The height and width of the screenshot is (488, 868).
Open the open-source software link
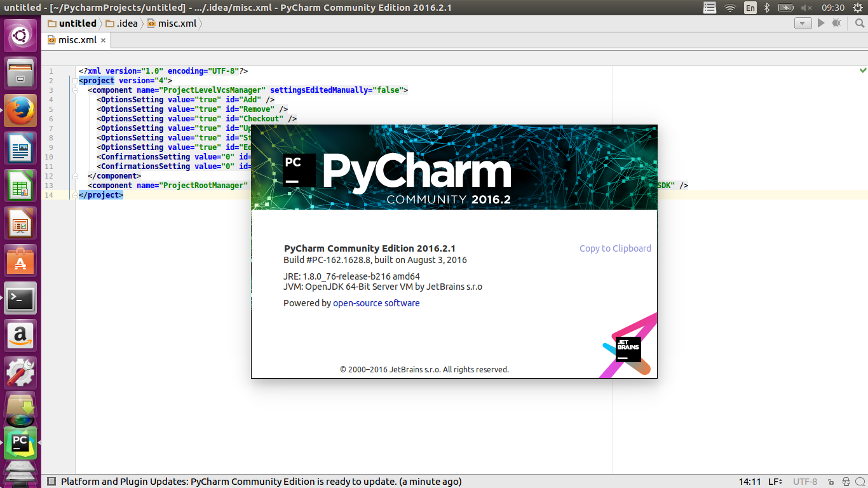point(376,303)
